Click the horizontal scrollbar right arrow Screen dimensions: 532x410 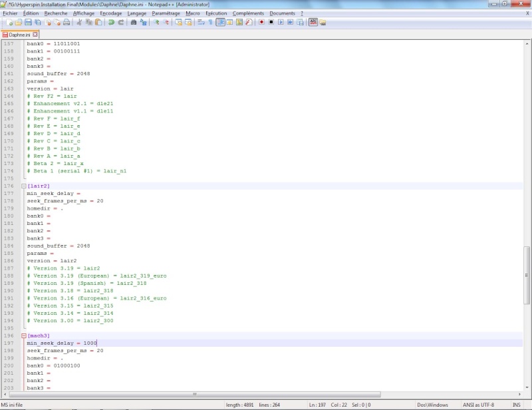coord(520,395)
